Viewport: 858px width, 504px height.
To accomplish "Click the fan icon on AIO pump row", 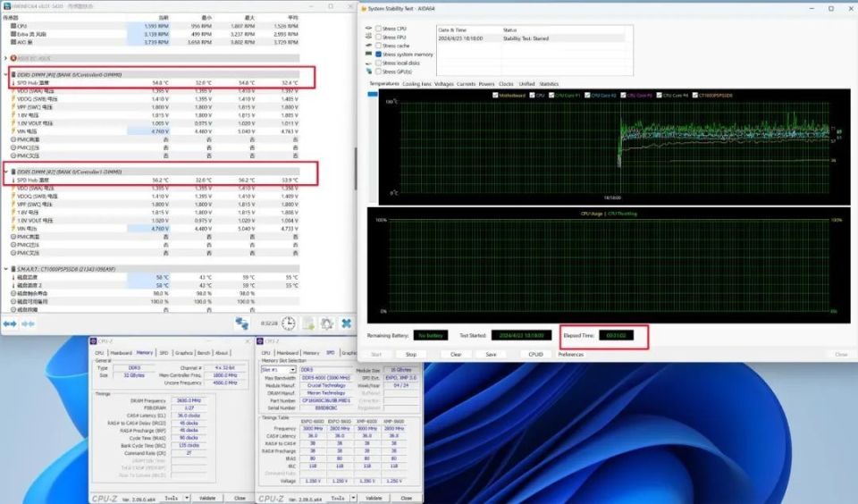I will point(13,42).
